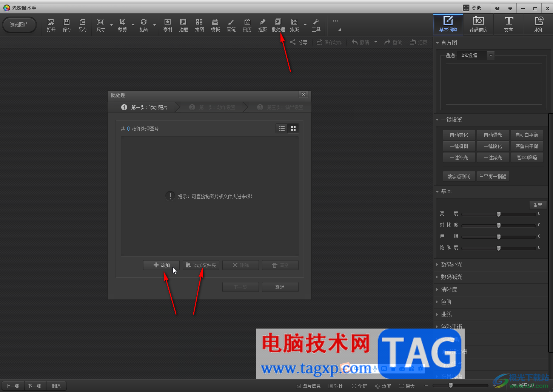Image resolution: width=553 pixels, height=392 pixels.
Task: Click the 还原 restore icon
Action: pyautogui.click(x=419, y=42)
